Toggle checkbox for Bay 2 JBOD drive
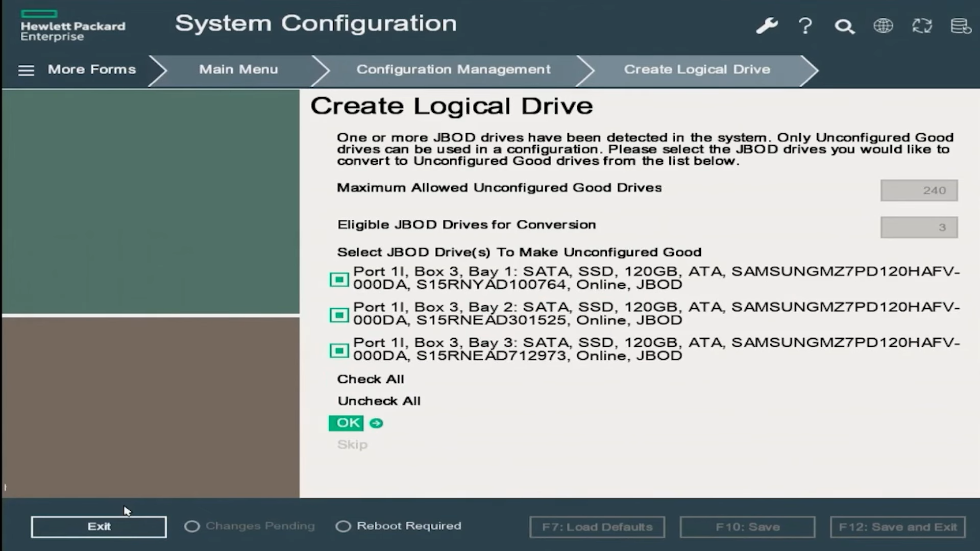Screen dimensions: 980x551 (339, 315)
